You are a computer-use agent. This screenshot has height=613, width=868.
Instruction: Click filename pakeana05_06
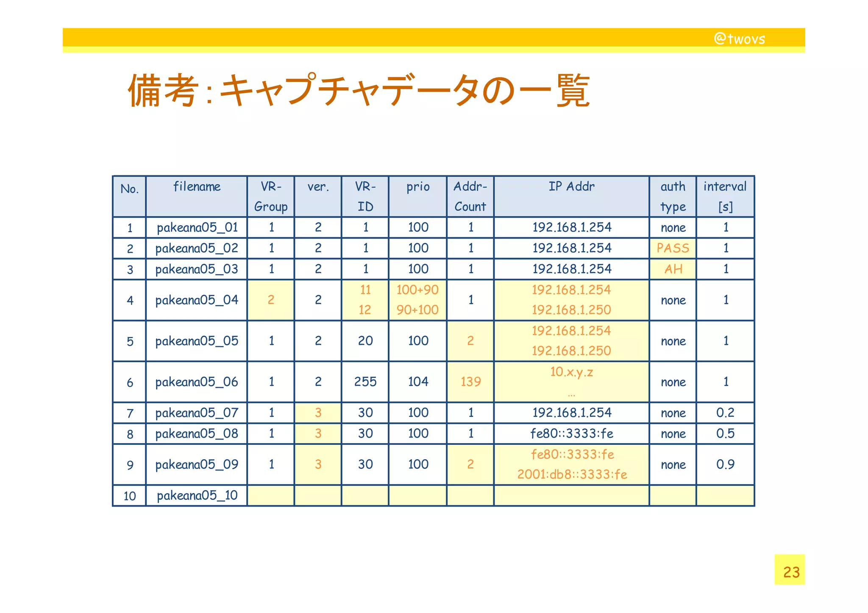point(197,382)
